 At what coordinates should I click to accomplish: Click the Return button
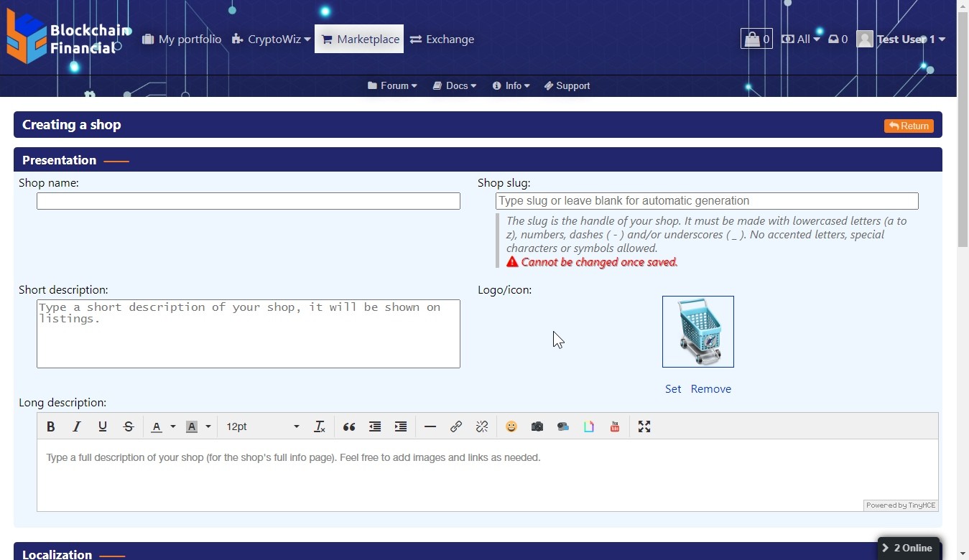click(909, 126)
